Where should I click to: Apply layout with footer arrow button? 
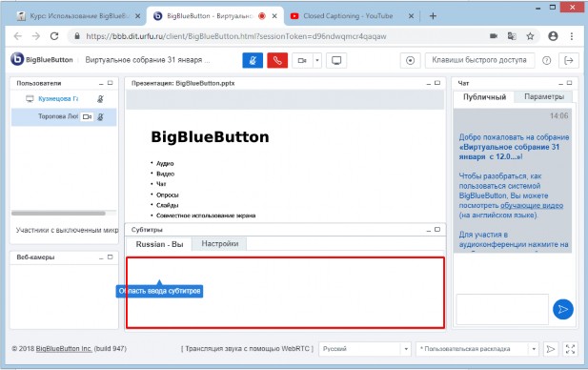point(550,349)
